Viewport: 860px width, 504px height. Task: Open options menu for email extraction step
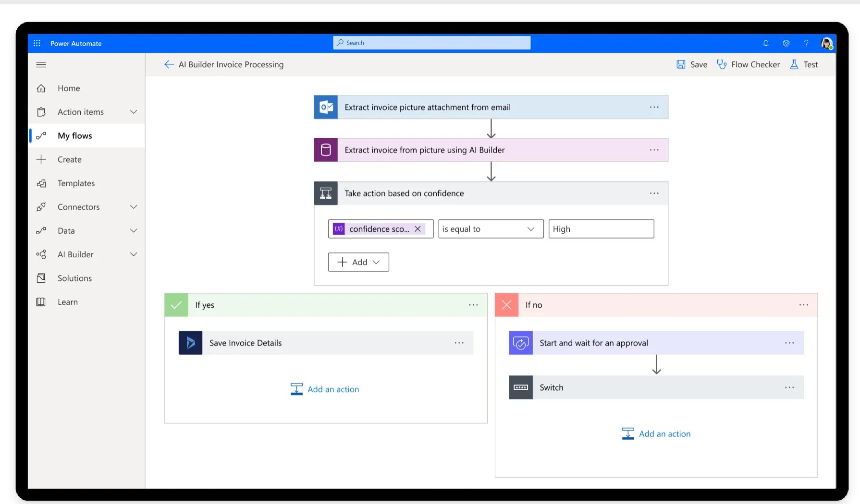(654, 107)
